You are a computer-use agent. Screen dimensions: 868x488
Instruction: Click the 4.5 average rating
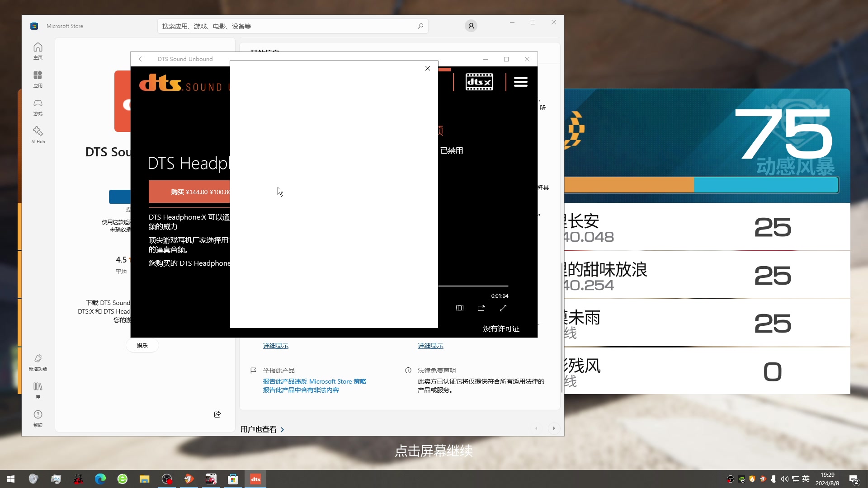pyautogui.click(x=121, y=260)
